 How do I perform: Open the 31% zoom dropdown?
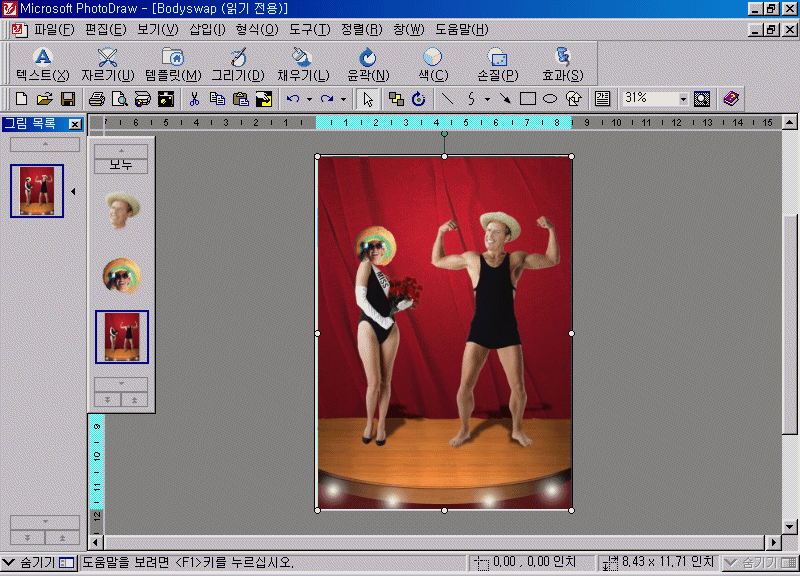[x=684, y=99]
